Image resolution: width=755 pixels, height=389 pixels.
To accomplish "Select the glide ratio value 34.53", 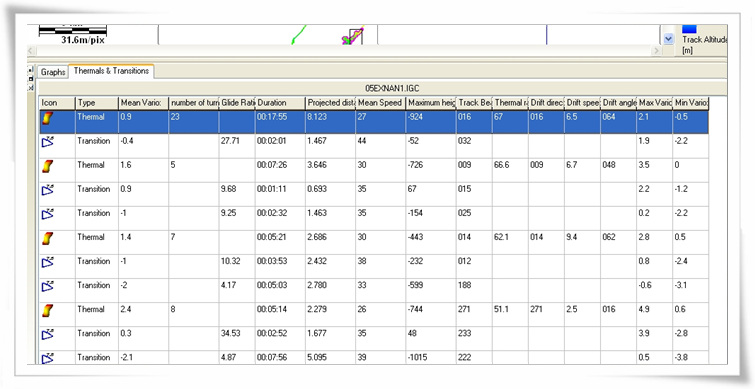I will pyautogui.click(x=230, y=334).
